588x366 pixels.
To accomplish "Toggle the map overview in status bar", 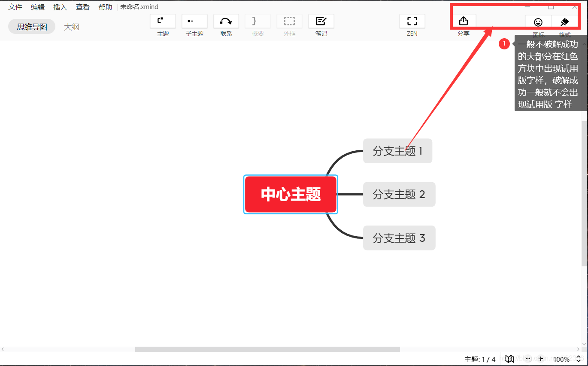I will (x=509, y=359).
